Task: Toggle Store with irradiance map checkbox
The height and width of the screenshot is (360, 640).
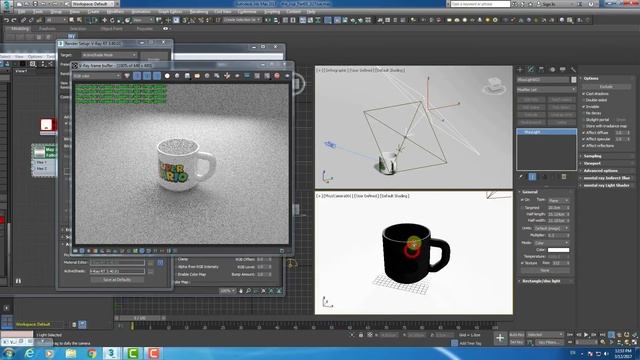Action: point(584,126)
